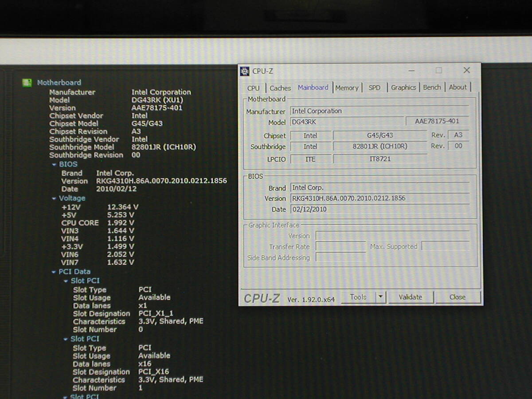Collapse the Slot PCI entry containing PCI_X16
Image resolution: width=532 pixels, height=399 pixels.
click(66, 339)
